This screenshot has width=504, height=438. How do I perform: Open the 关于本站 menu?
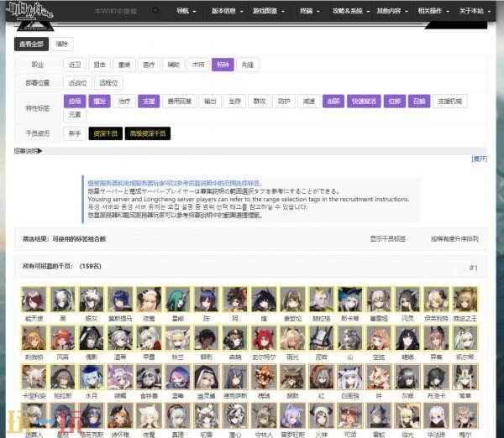point(475,11)
